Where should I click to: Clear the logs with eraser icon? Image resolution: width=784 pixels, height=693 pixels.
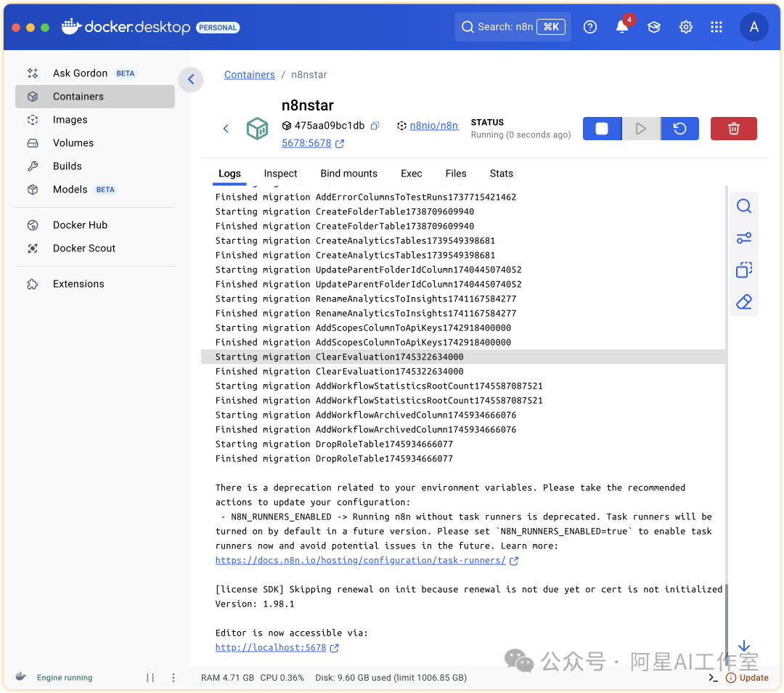[744, 302]
